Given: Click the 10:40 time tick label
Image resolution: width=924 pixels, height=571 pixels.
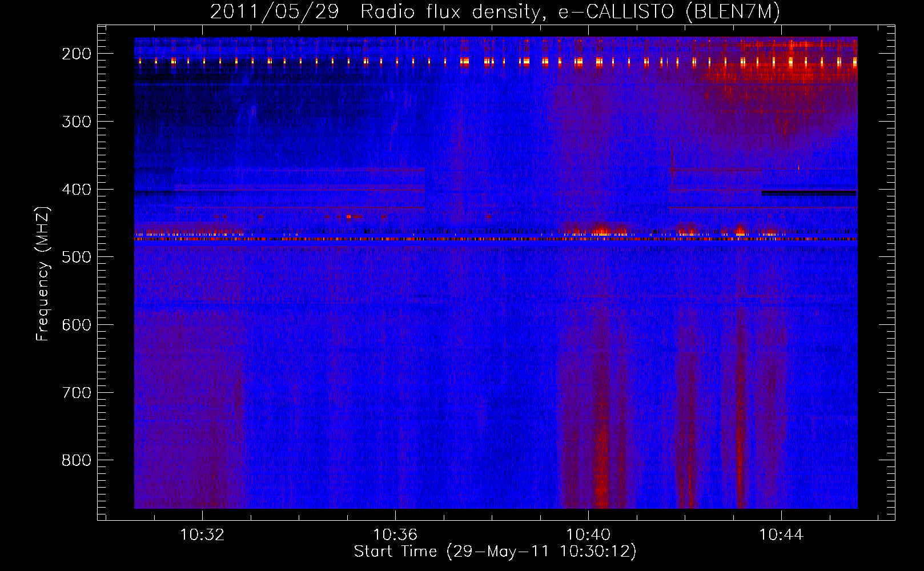Looking at the screenshot, I should 588,535.
